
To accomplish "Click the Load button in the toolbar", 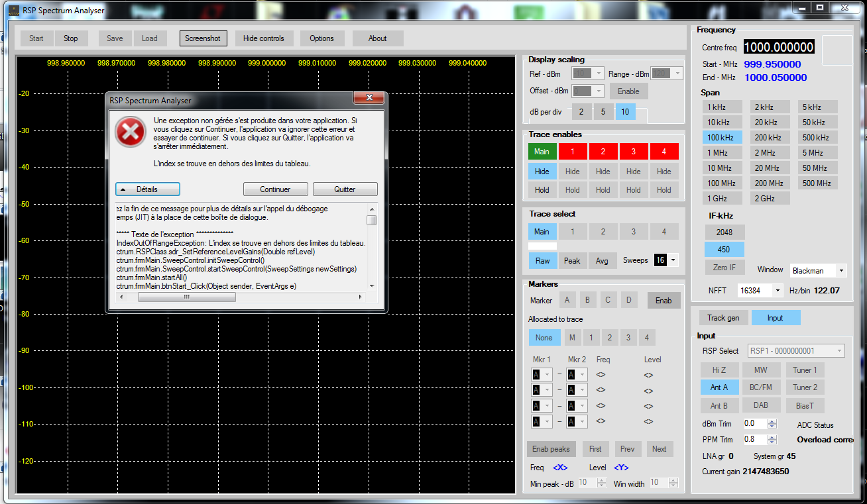I will pos(150,38).
